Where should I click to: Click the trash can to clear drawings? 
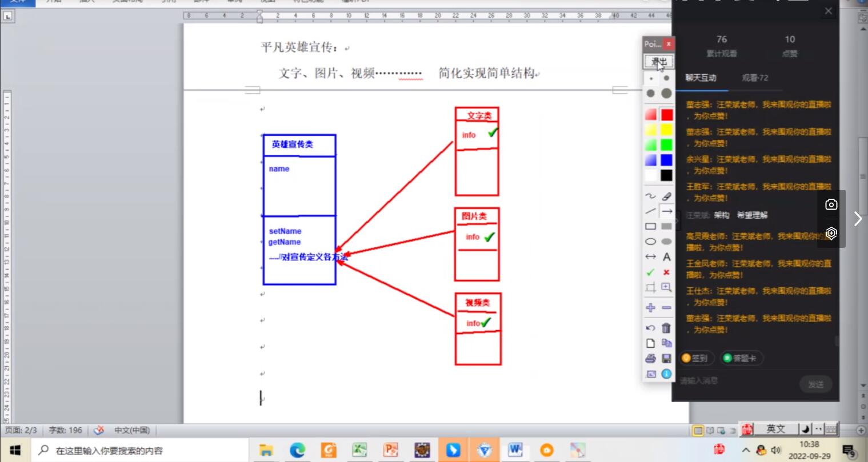[x=666, y=328]
